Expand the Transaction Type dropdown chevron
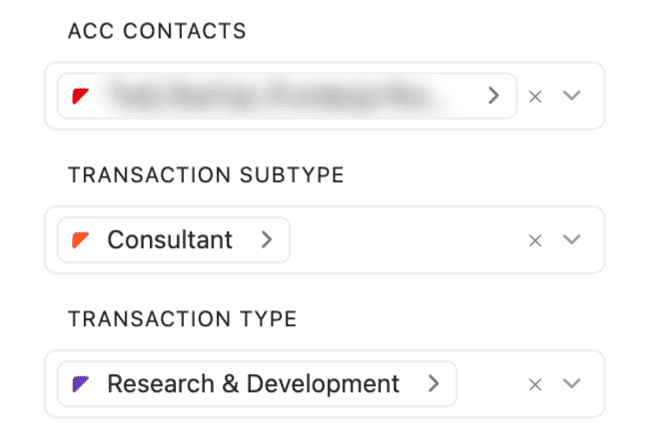Viewport: 645px width, 437px height. (x=572, y=383)
